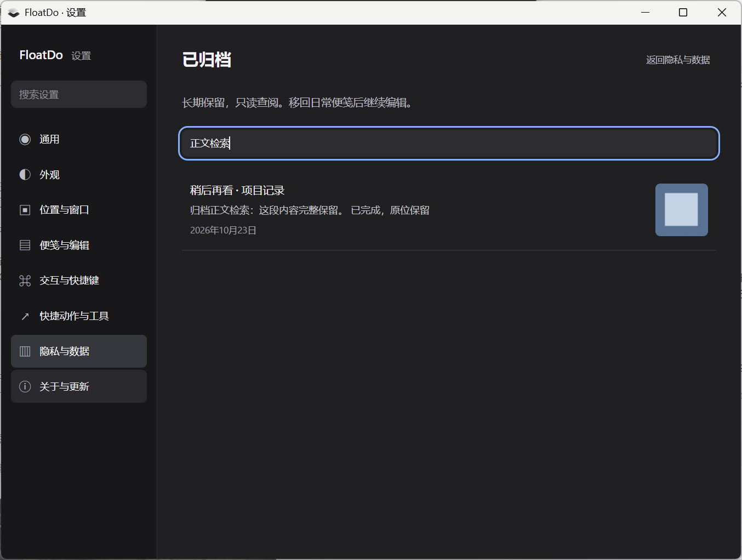Switch to 外观 settings
The height and width of the screenshot is (560, 742).
pos(79,175)
